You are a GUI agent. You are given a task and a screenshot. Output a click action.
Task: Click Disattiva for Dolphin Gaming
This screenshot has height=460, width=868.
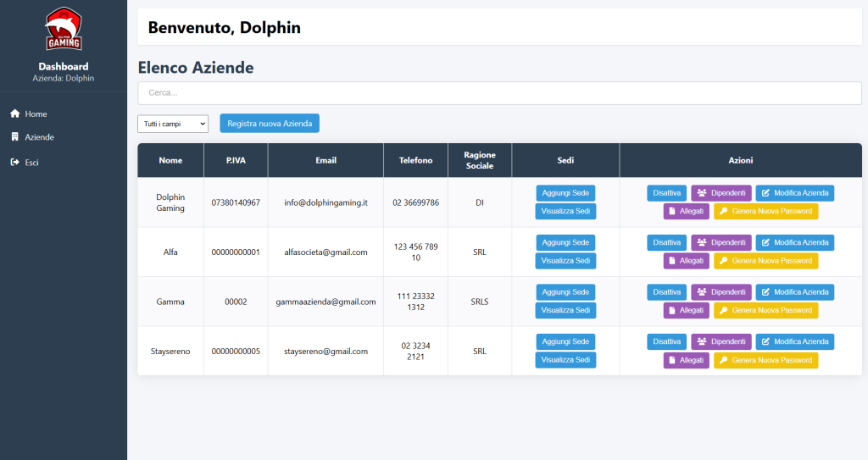coord(666,192)
